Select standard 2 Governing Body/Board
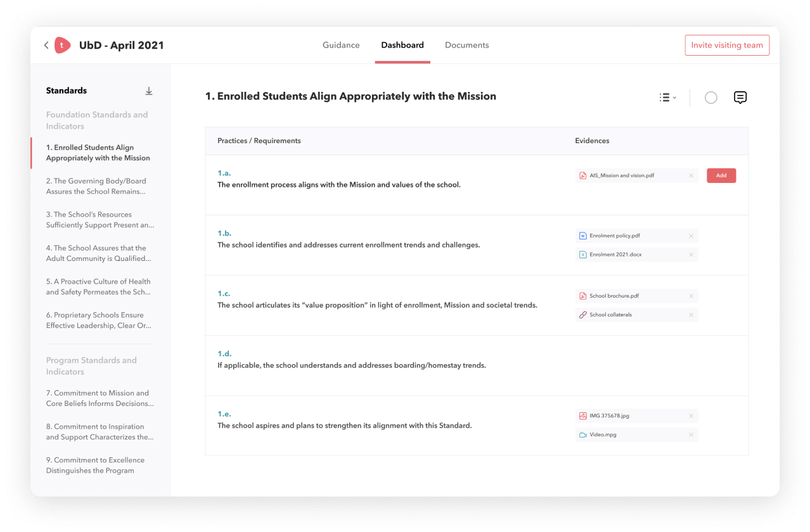 click(96, 186)
